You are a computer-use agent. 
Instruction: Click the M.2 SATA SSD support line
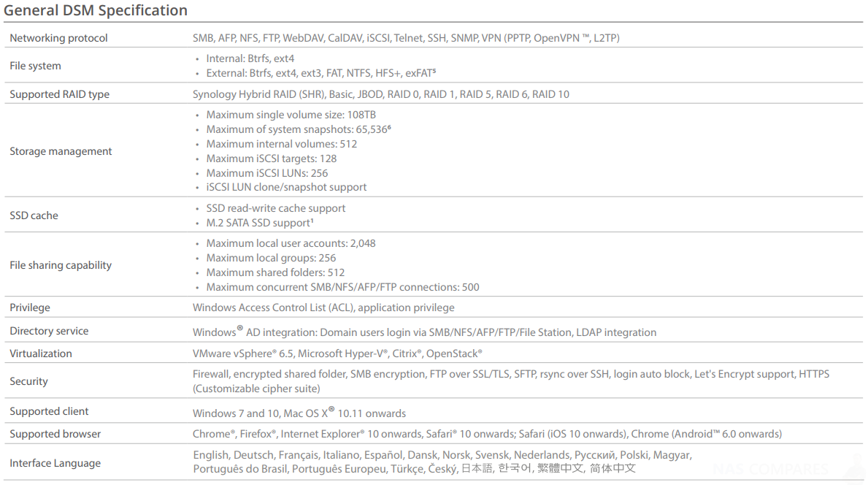[260, 223]
